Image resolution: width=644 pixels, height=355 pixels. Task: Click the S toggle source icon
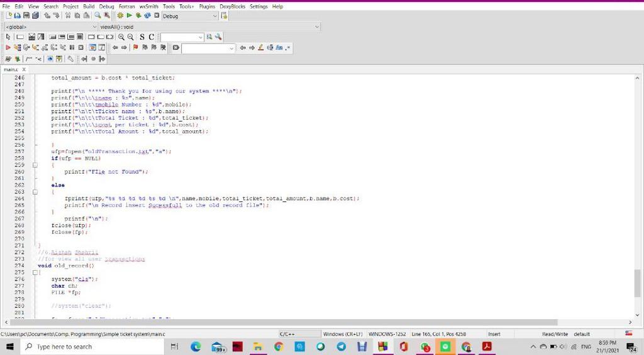pyautogui.click(x=142, y=37)
